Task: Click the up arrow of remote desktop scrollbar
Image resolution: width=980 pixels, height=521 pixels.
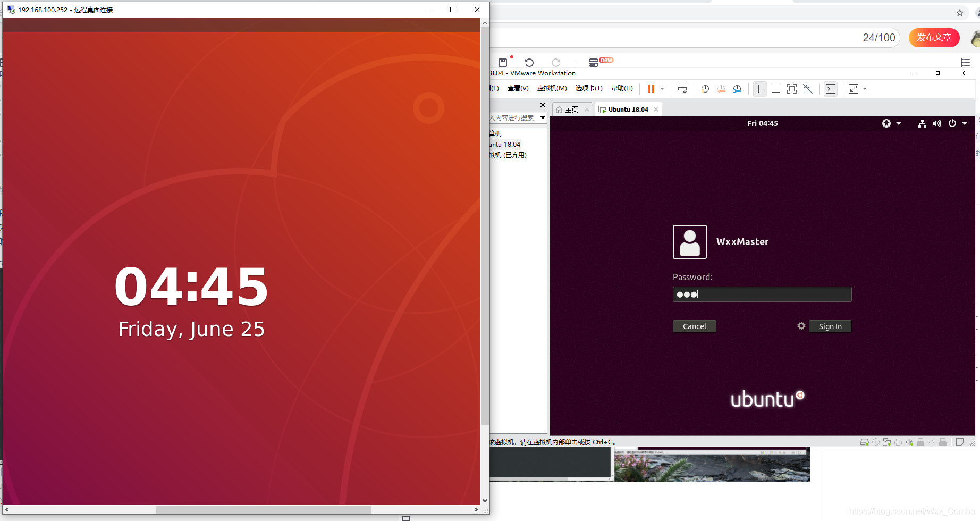Action: [x=485, y=23]
